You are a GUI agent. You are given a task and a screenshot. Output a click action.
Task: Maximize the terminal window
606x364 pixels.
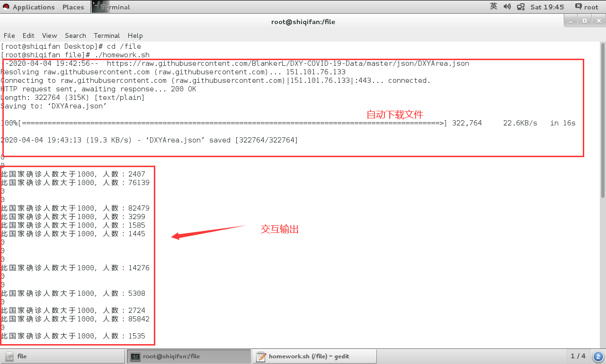tap(585, 21)
